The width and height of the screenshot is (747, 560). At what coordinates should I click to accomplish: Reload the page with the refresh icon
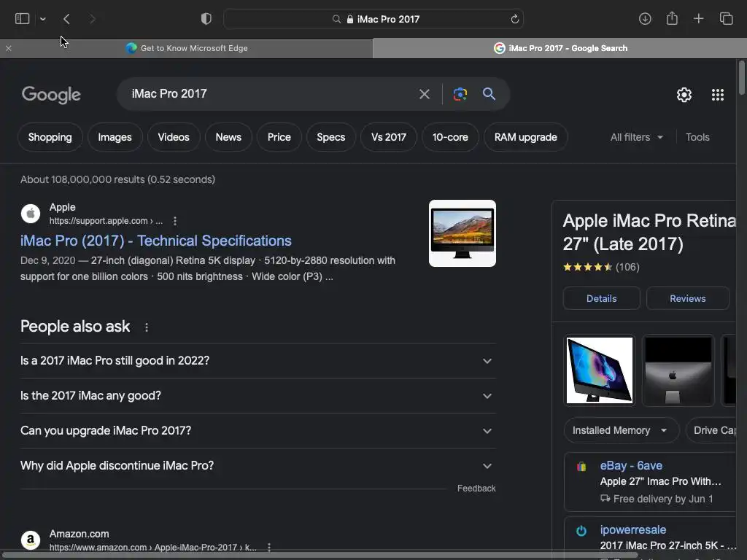514,19
